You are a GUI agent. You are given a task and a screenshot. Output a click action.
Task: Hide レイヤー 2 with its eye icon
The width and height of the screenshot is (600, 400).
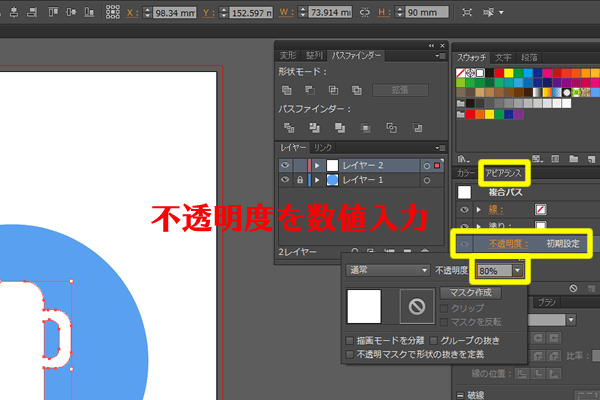[285, 165]
